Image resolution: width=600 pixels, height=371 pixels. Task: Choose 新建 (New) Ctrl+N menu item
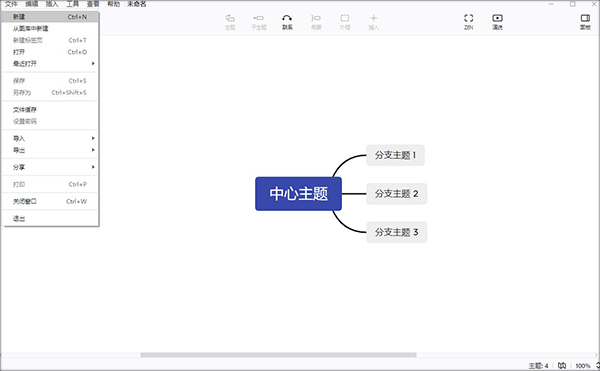click(50, 17)
